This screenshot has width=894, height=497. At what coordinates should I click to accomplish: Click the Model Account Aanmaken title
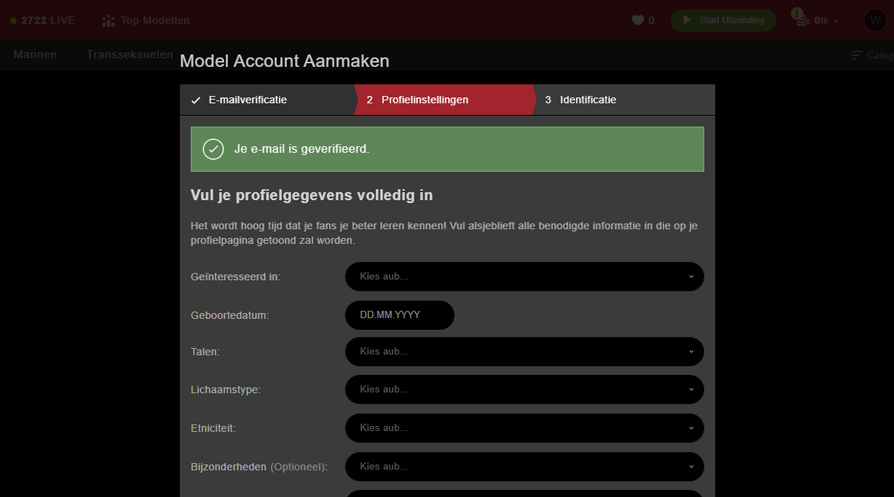pos(285,61)
